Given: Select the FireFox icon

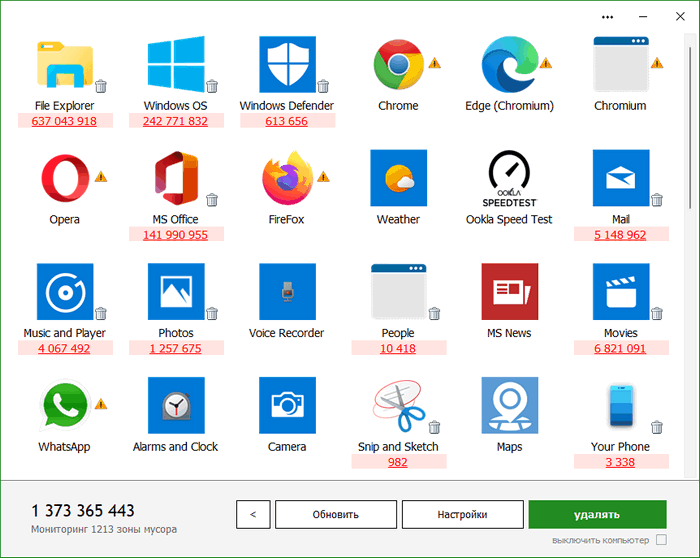Looking at the screenshot, I should 288,178.
